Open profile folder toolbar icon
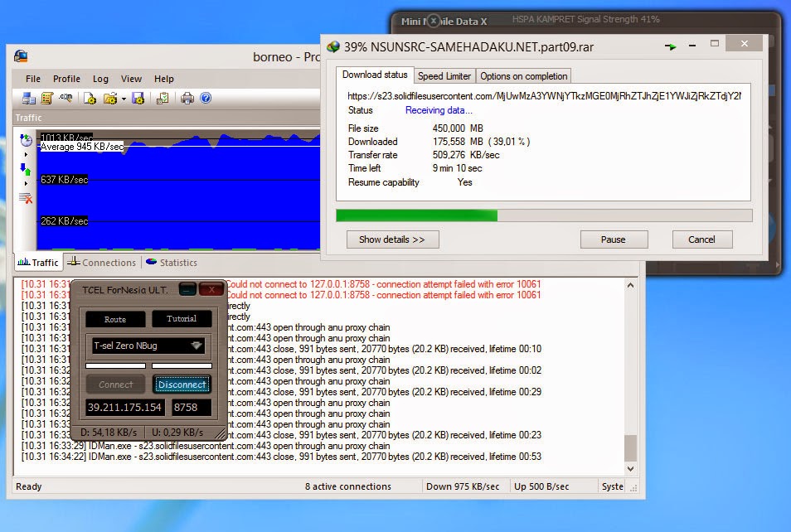The height and width of the screenshot is (532, 791). click(110, 98)
